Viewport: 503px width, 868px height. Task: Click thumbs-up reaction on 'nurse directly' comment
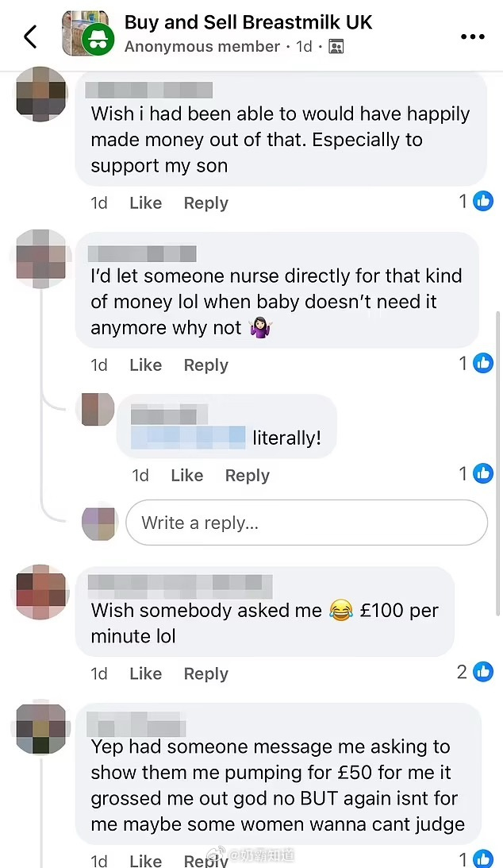[483, 363]
